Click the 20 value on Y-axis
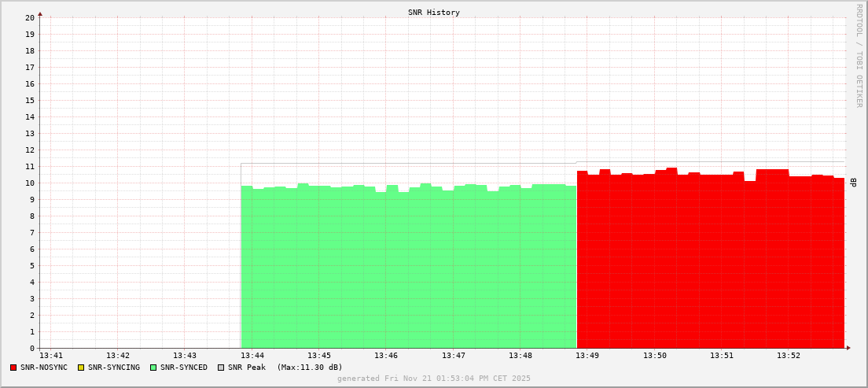868x388 pixels. click(x=30, y=17)
